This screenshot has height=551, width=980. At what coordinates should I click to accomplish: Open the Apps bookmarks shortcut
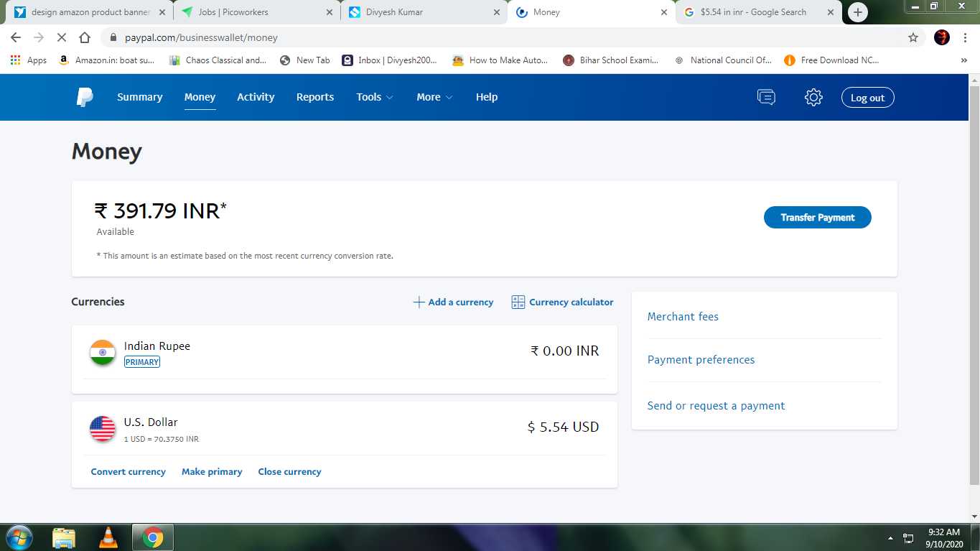(x=29, y=60)
